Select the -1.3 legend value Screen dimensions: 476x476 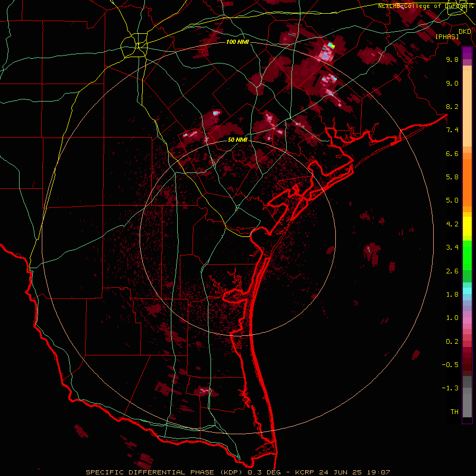450,388
